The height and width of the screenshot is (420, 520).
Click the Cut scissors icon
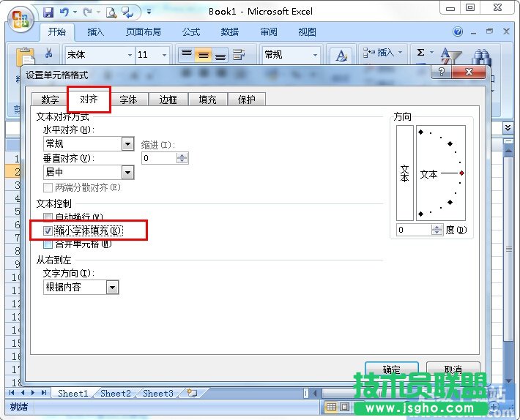[48, 54]
